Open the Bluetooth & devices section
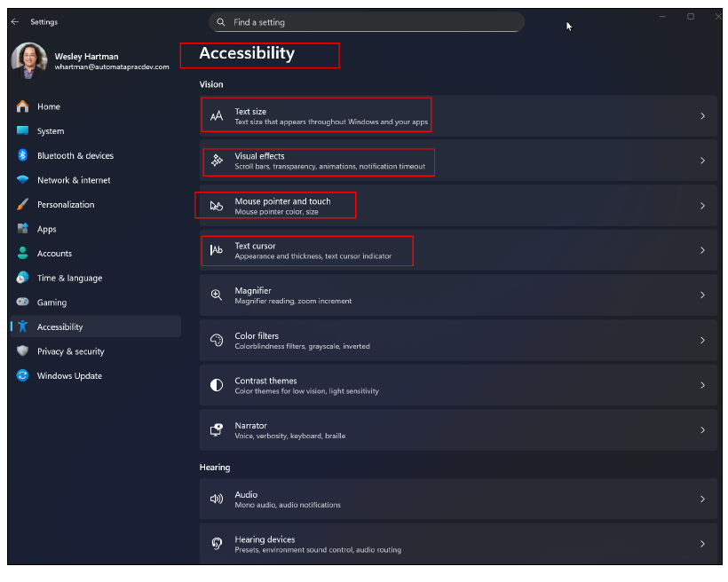The height and width of the screenshot is (582, 728). point(75,155)
